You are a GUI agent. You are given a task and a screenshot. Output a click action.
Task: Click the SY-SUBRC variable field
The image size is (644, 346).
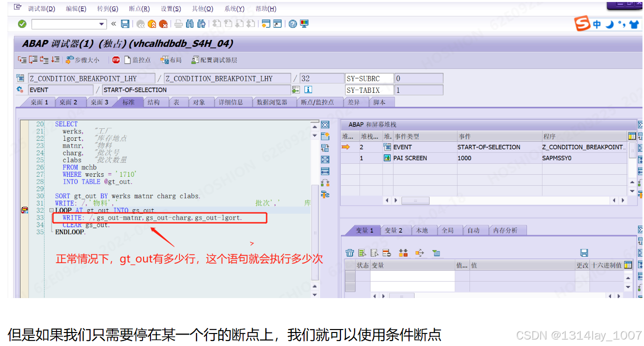369,78
